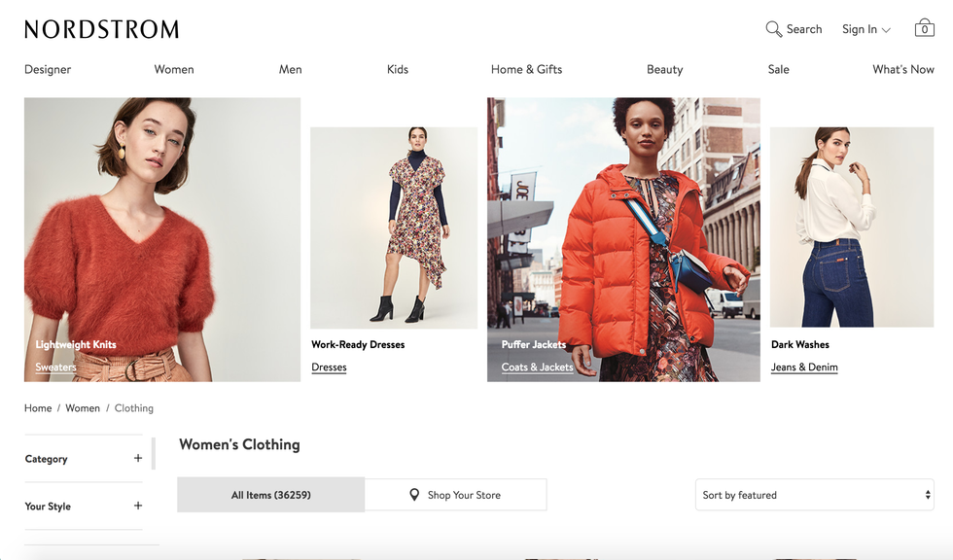953x560 pixels.
Task: Open the Women menu
Action: [174, 69]
